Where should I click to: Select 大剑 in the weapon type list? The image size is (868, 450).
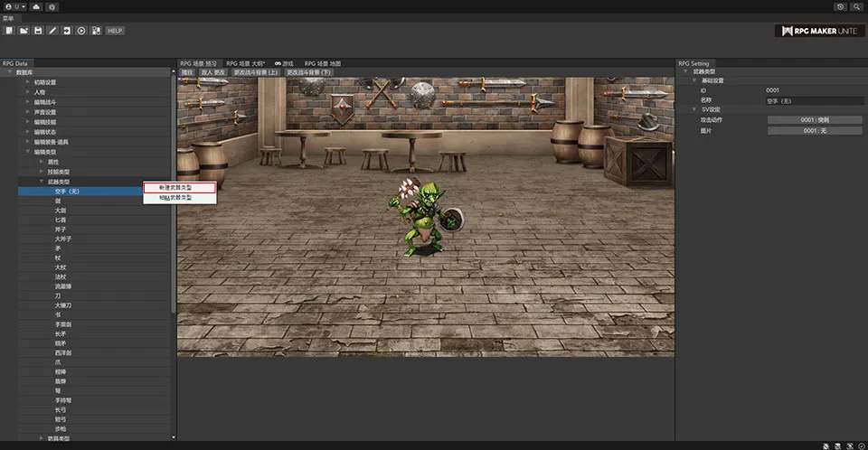tap(61, 210)
